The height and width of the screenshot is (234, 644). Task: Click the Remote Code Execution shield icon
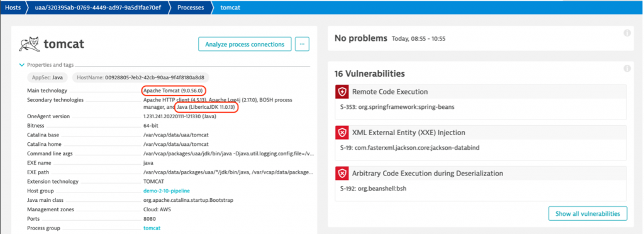[x=341, y=92]
